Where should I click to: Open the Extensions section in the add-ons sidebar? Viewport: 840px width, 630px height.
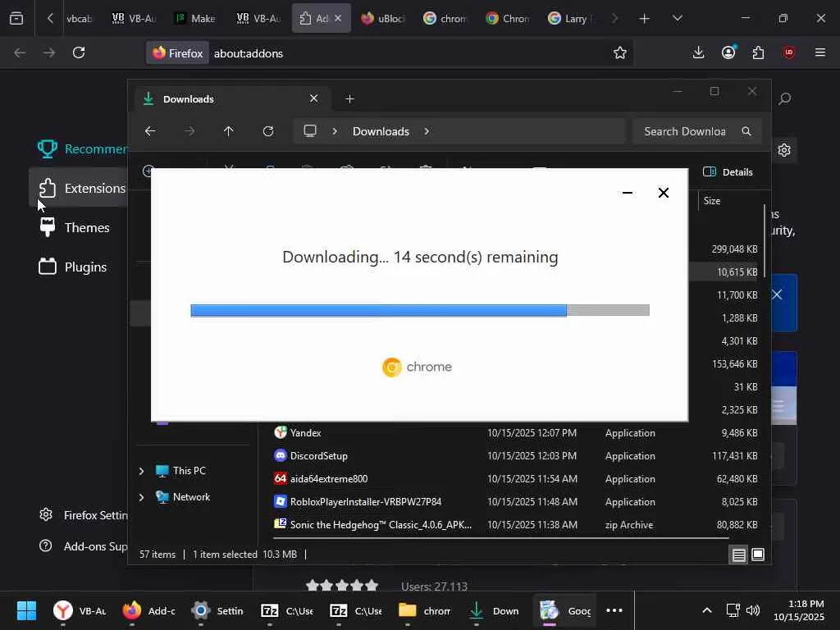coord(80,188)
